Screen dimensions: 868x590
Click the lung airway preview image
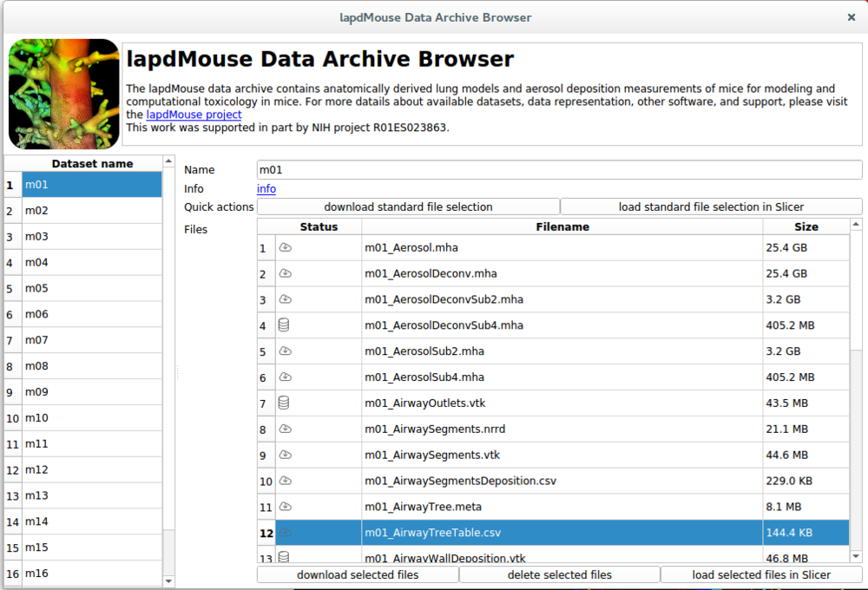tap(63, 93)
